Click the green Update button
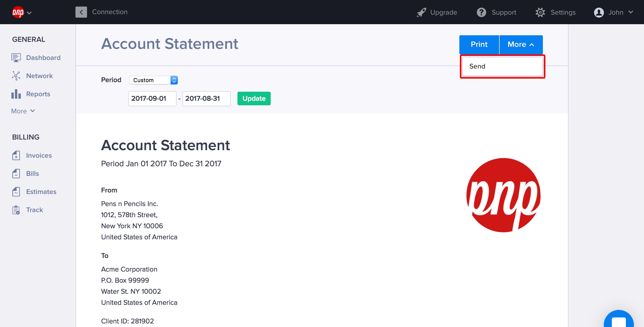 point(254,99)
